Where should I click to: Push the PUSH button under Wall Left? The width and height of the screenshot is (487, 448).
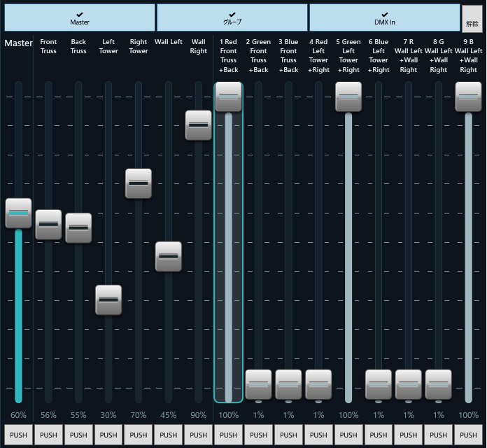point(169,435)
